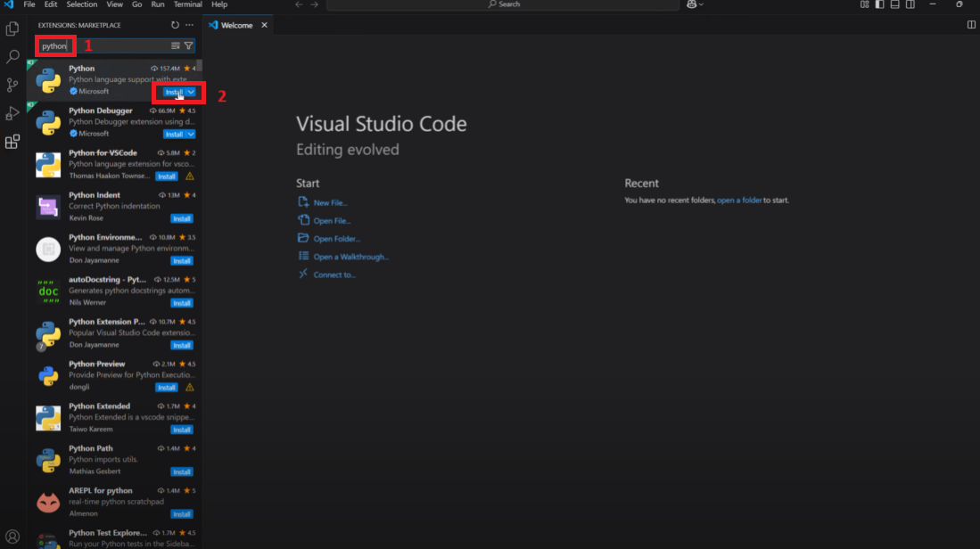The height and width of the screenshot is (549, 980).
Task: Toggle the secondary side bar
Action: coord(910,4)
